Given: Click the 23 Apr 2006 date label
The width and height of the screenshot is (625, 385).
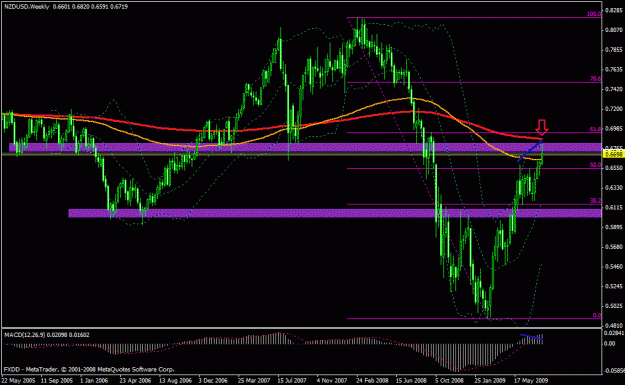Looking at the screenshot, I should click(136, 380).
